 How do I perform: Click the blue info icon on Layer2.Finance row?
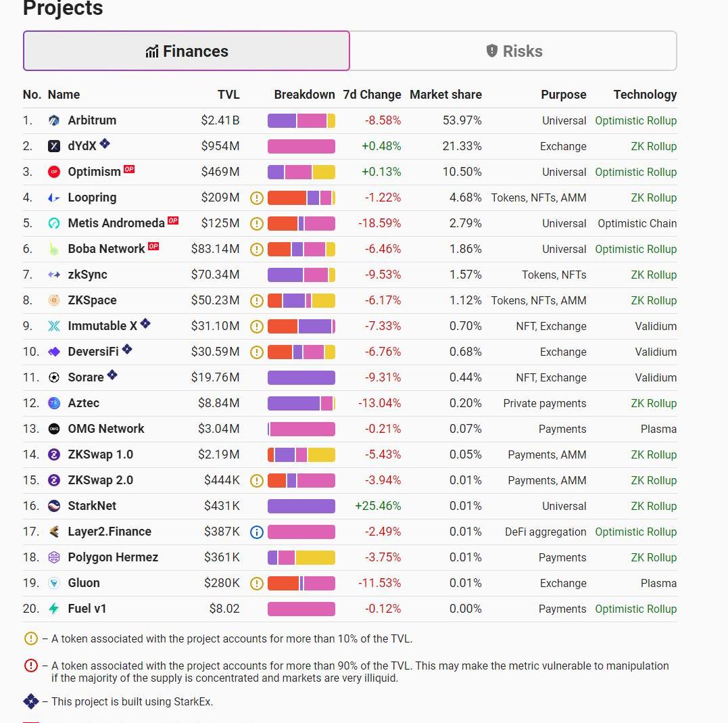click(256, 532)
